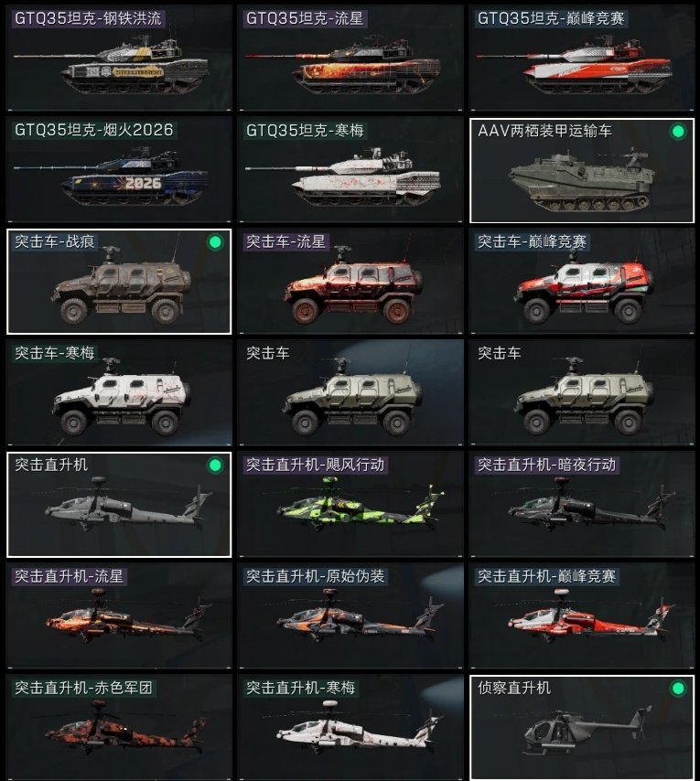Open the GTQ35坦克-寒梅 skin

coord(350,170)
